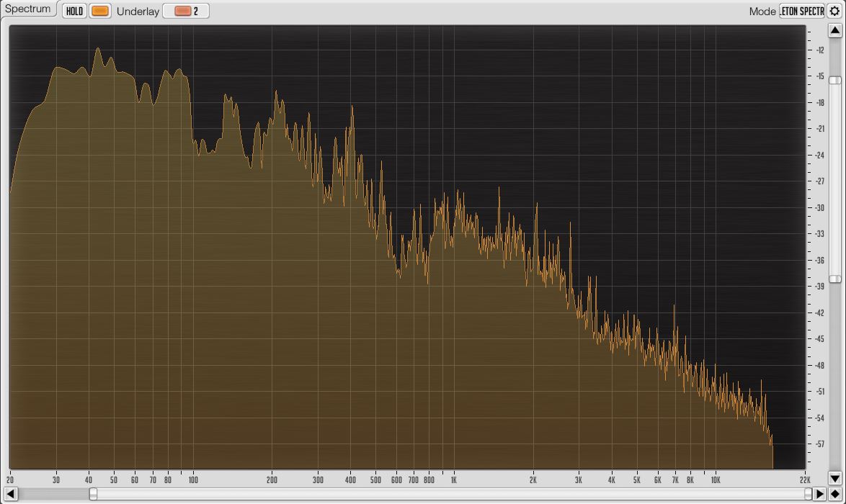
Task: Click the right end of horizontal scrollbar
Action: [x=808, y=494]
